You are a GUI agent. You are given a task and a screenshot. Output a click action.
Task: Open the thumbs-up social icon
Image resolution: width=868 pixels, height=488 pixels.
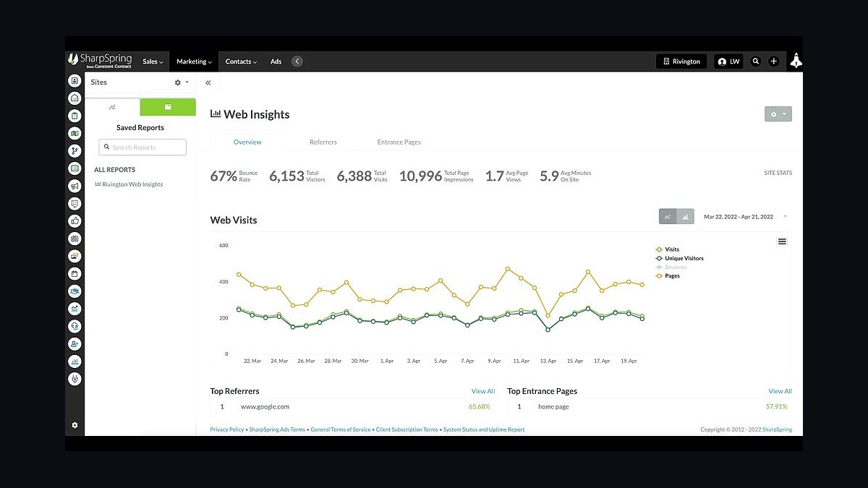click(x=75, y=221)
